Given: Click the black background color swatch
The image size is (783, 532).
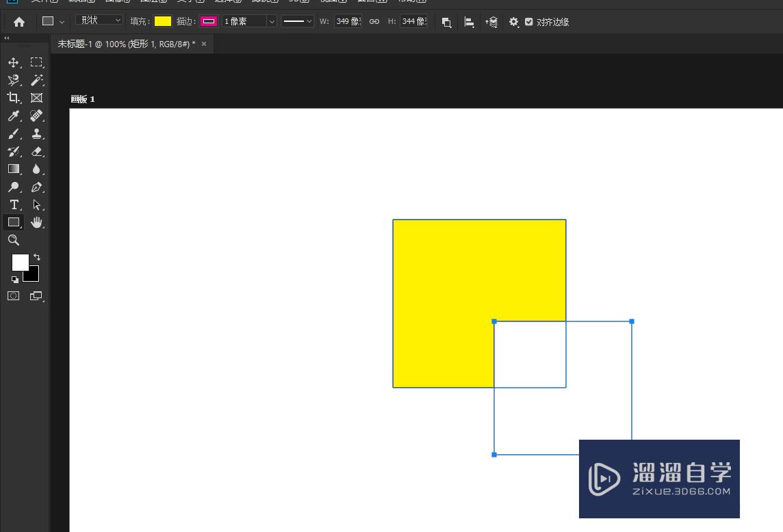Looking at the screenshot, I should (33, 276).
